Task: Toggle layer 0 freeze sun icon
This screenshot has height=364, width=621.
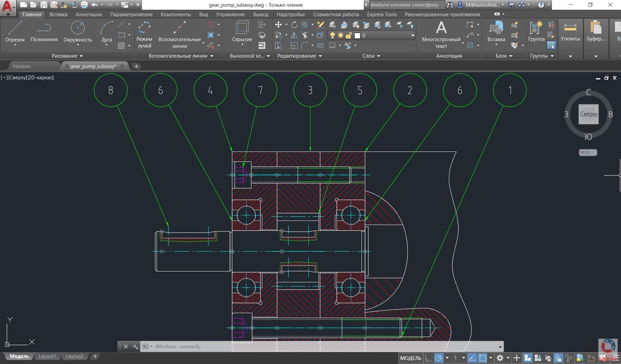Action: click(340, 35)
